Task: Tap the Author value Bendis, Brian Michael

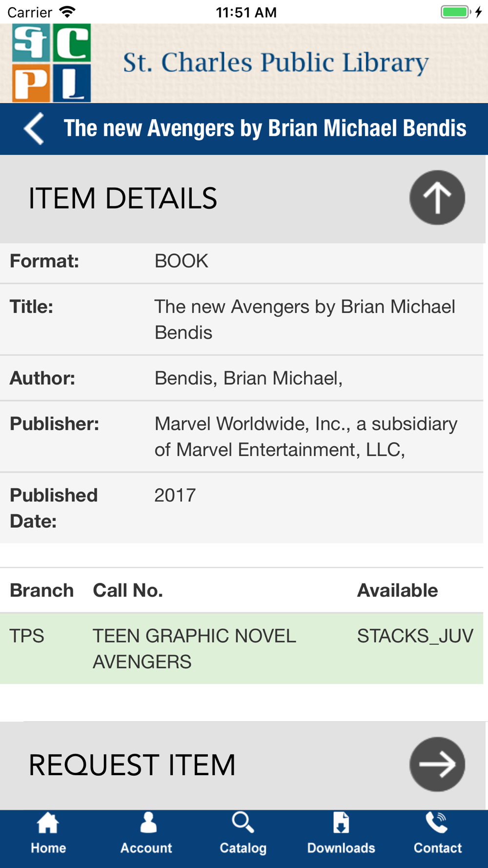Action: (248, 378)
